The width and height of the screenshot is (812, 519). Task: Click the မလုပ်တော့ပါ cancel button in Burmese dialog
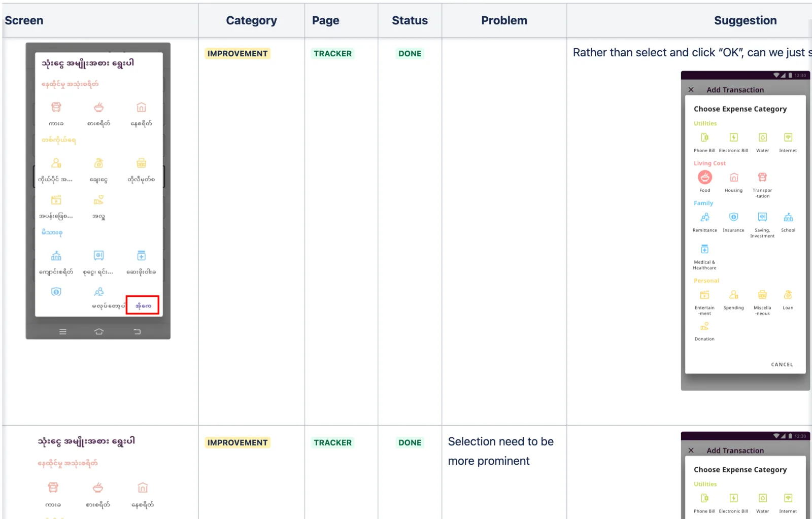(x=108, y=305)
